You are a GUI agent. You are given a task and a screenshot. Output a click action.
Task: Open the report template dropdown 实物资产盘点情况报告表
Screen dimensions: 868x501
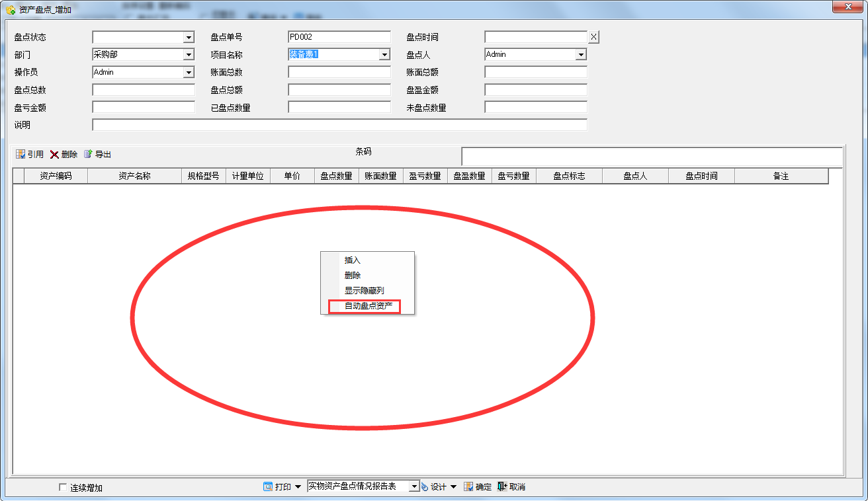point(414,487)
